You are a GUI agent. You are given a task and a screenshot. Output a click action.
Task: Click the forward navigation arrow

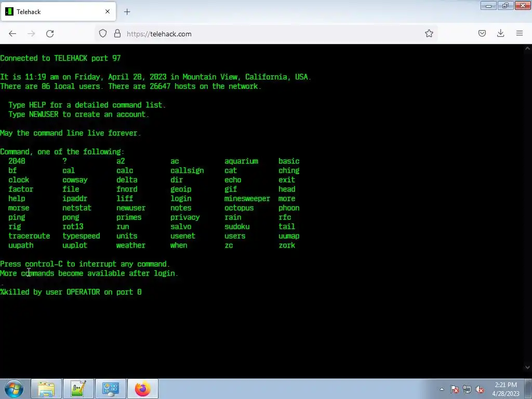(x=31, y=34)
